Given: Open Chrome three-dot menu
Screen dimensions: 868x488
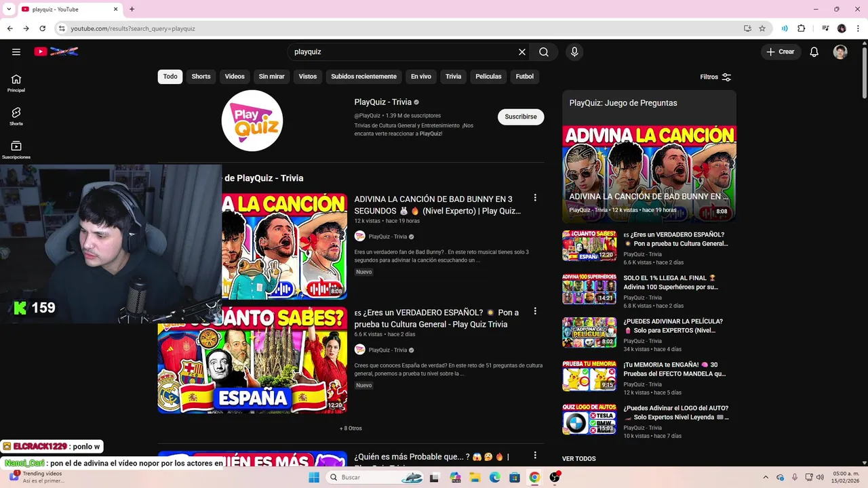Looking at the screenshot, I should click(x=858, y=28).
